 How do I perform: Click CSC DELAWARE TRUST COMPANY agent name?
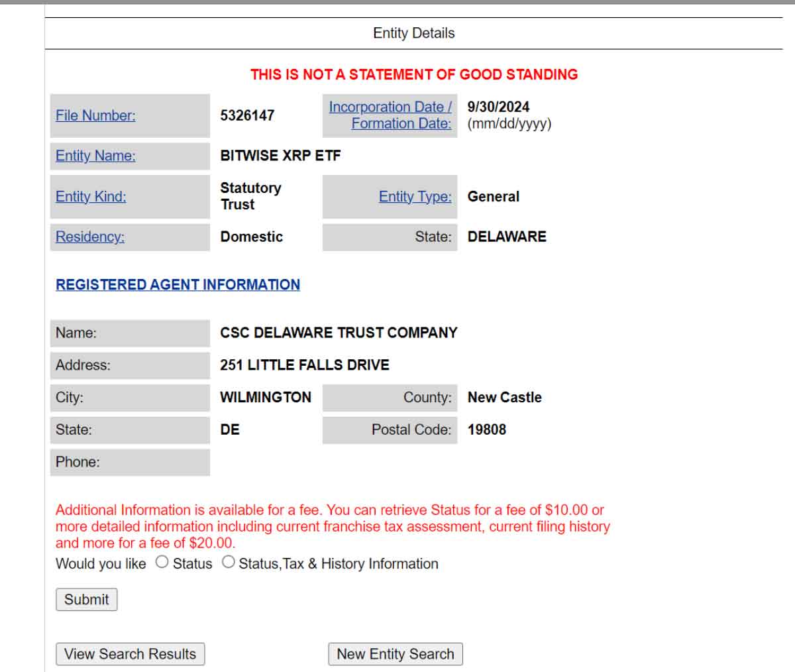[339, 333]
